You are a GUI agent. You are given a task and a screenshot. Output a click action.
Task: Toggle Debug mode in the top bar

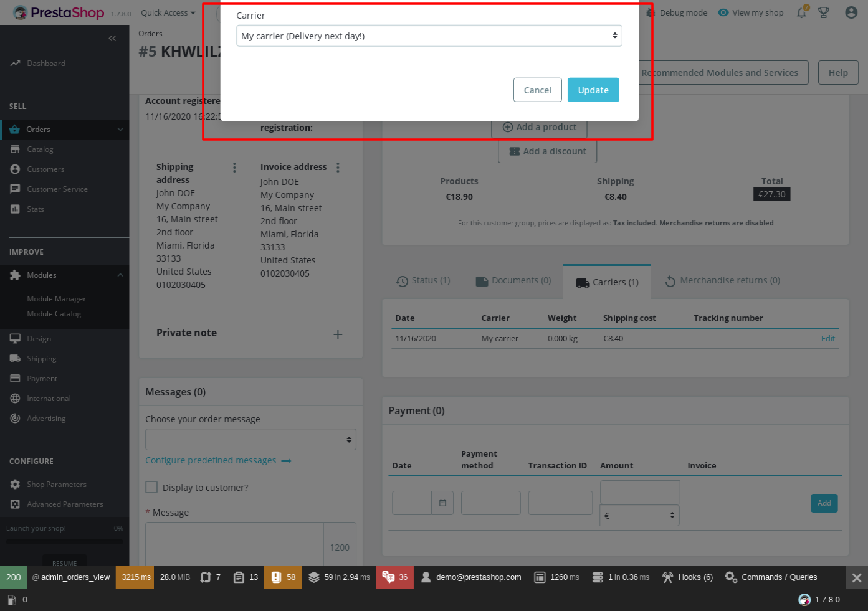point(677,12)
